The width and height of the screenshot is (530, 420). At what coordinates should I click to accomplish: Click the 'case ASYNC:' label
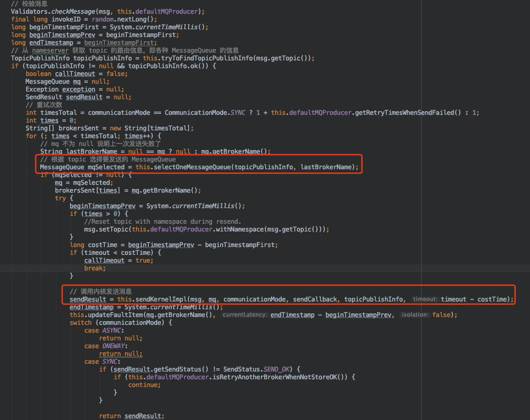104,330
